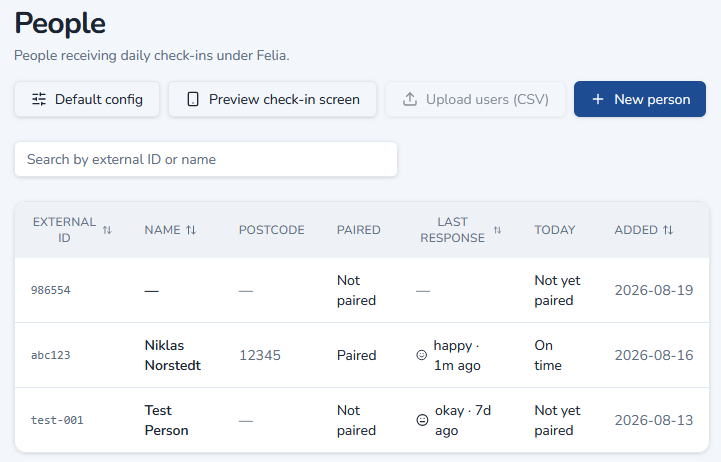Open the row with ID 986554

tap(362, 290)
